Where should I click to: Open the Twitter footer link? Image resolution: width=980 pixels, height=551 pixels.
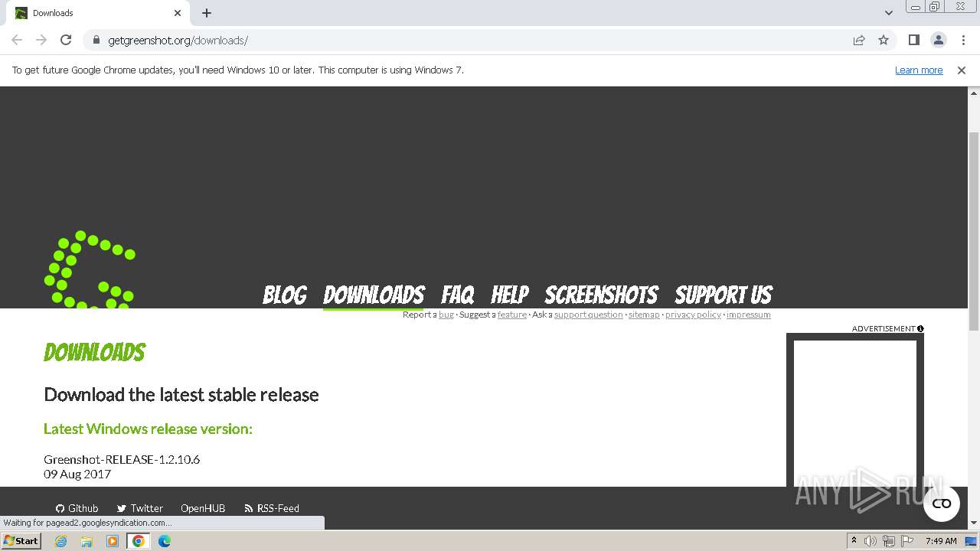tap(140, 508)
